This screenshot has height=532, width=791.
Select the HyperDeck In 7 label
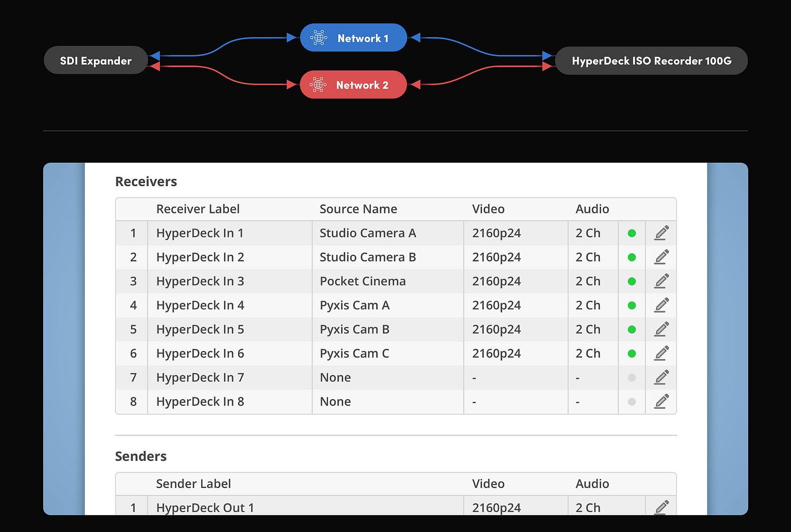pyautogui.click(x=200, y=378)
